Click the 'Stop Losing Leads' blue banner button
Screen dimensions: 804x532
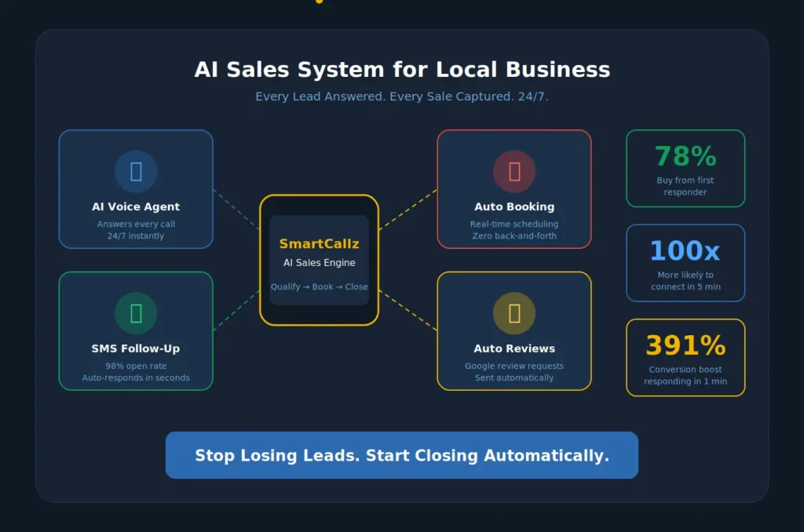(x=402, y=455)
